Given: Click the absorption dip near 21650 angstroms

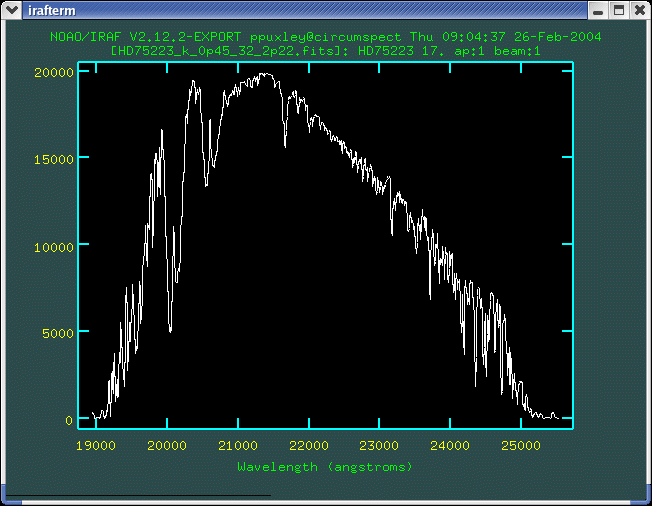Looking at the screenshot, I should tap(285, 144).
